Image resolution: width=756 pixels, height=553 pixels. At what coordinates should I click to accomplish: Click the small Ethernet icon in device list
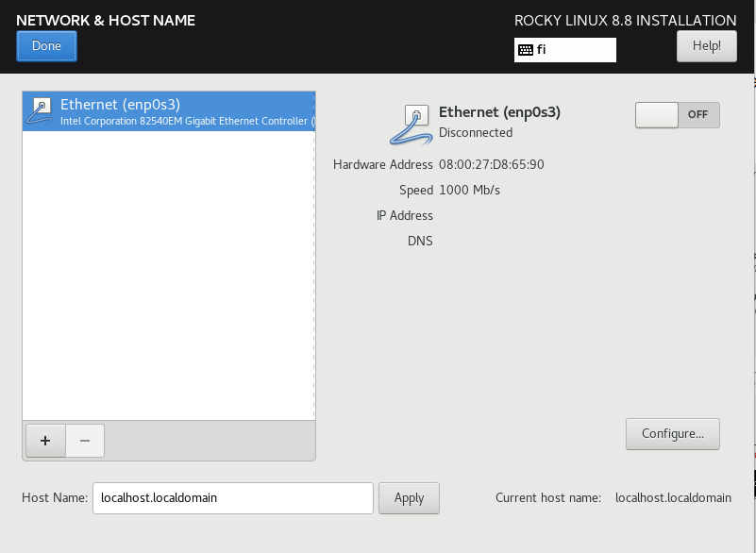(x=40, y=110)
